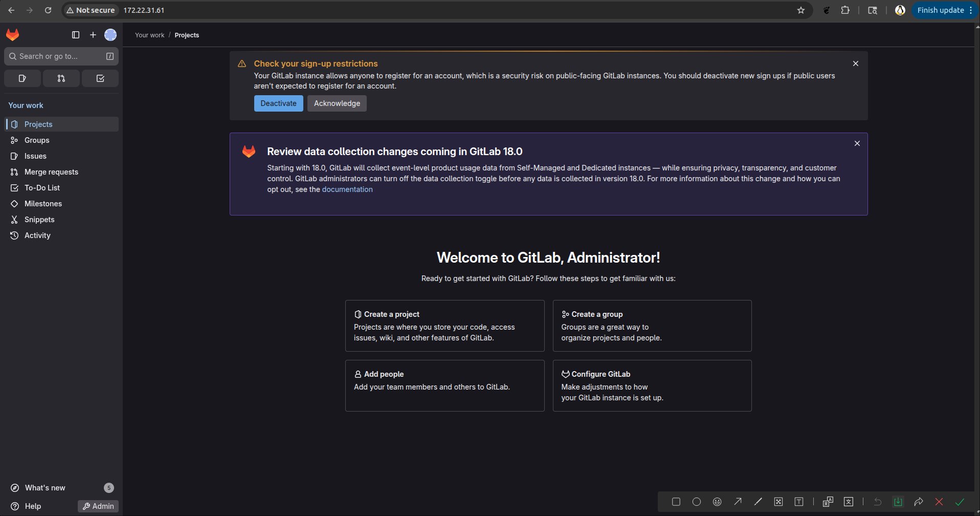Image resolution: width=980 pixels, height=516 pixels.
Task: Choose the pixelate mosaic tool
Action: click(x=779, y=502)
